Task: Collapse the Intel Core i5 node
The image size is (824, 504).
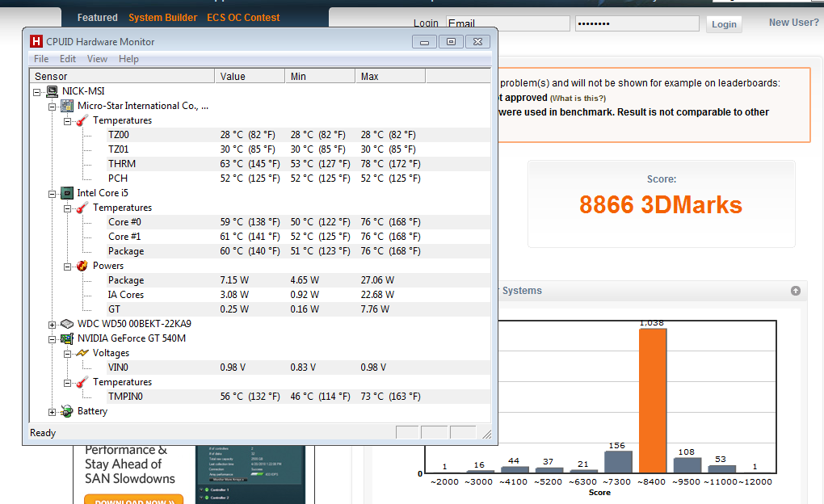Action: coord(52,194)
